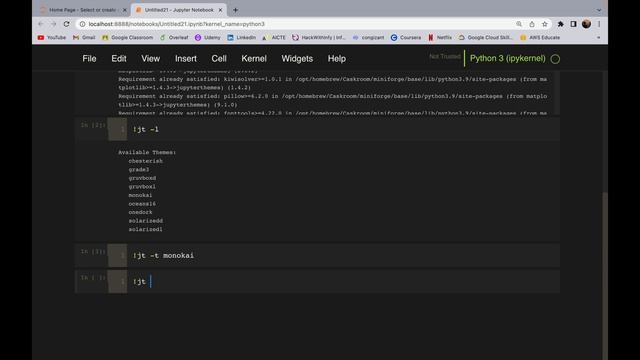Open the Chrome profile avatar

[587, 24]
